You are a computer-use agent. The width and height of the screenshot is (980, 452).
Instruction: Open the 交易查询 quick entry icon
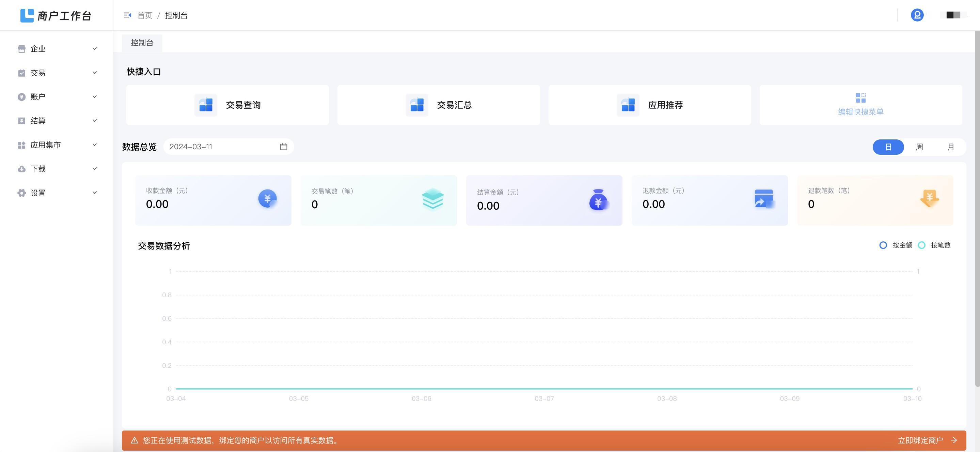(205, 105)
